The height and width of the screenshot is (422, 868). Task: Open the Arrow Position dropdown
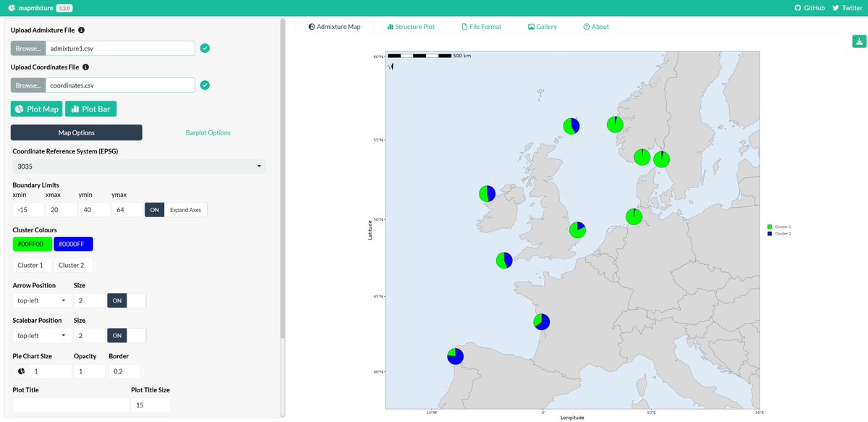pos(41,300)
